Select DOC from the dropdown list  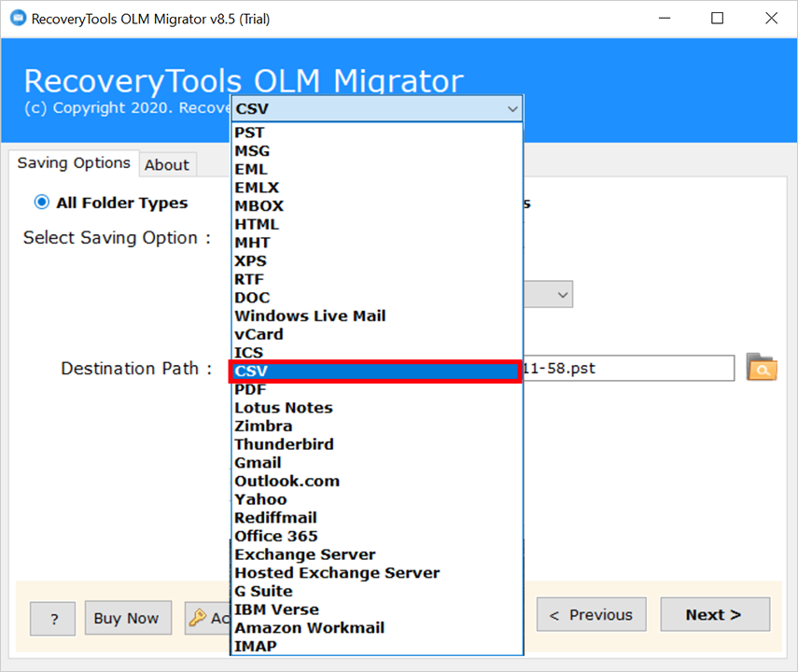click(377, 298)
